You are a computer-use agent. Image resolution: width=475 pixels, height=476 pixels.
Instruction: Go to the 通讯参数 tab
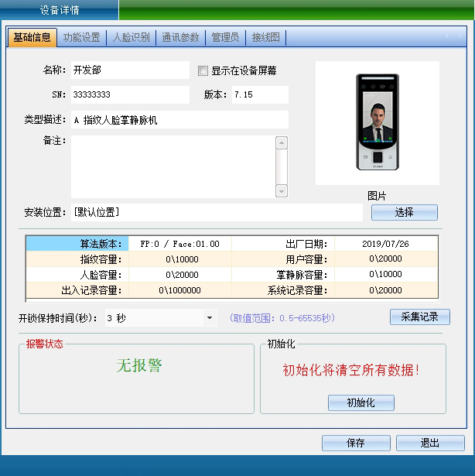(x=180, y=37)
